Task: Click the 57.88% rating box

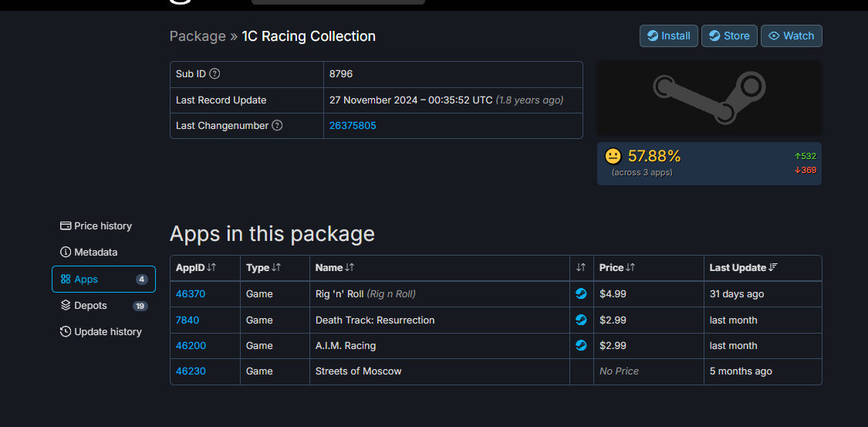Action: click(709, 164)
